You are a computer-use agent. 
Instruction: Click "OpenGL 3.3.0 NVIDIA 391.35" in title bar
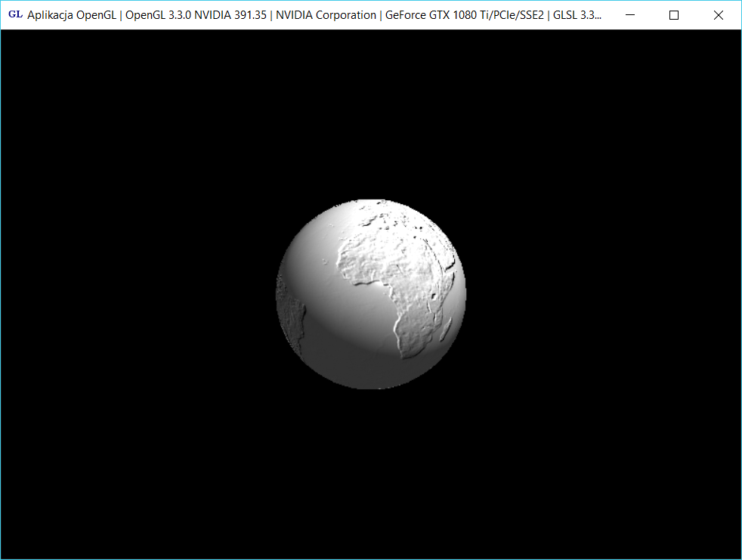click(196, 15)
